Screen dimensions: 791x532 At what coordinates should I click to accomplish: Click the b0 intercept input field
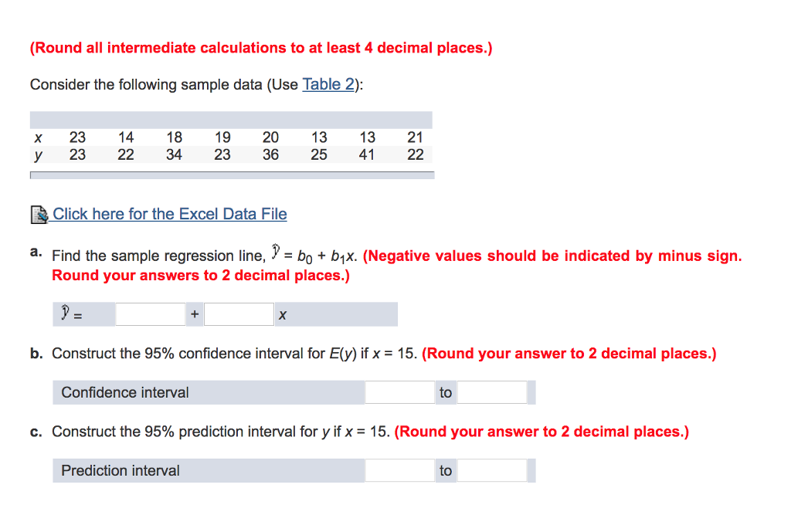(x=150, y=313)
